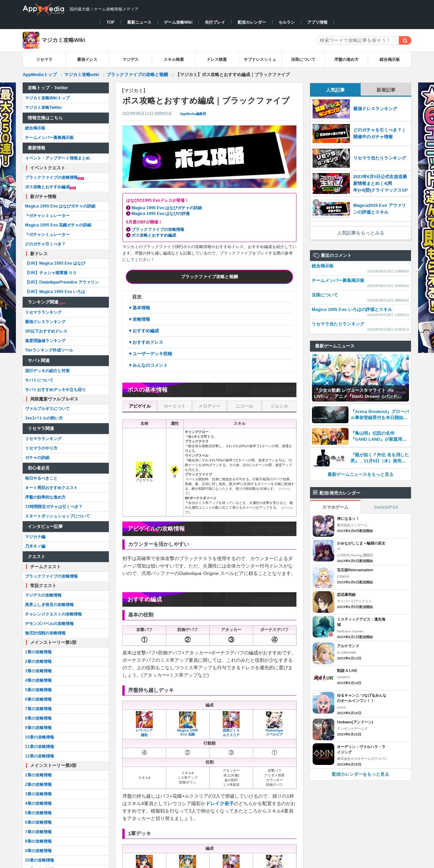Open 配信カレンダー in top menu
This screenshot has width=434, height=868.
(x=252, y=22)
